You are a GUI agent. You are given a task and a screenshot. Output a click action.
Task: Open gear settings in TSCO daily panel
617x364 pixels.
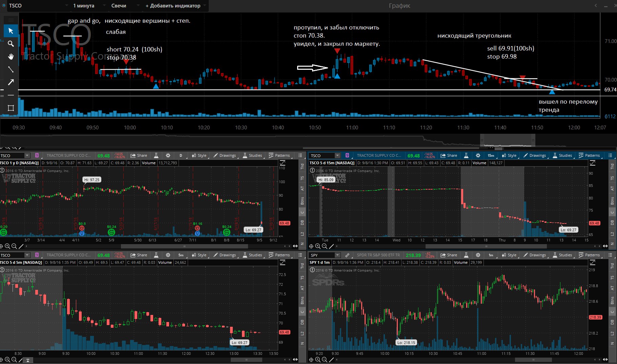pos(168,155)
